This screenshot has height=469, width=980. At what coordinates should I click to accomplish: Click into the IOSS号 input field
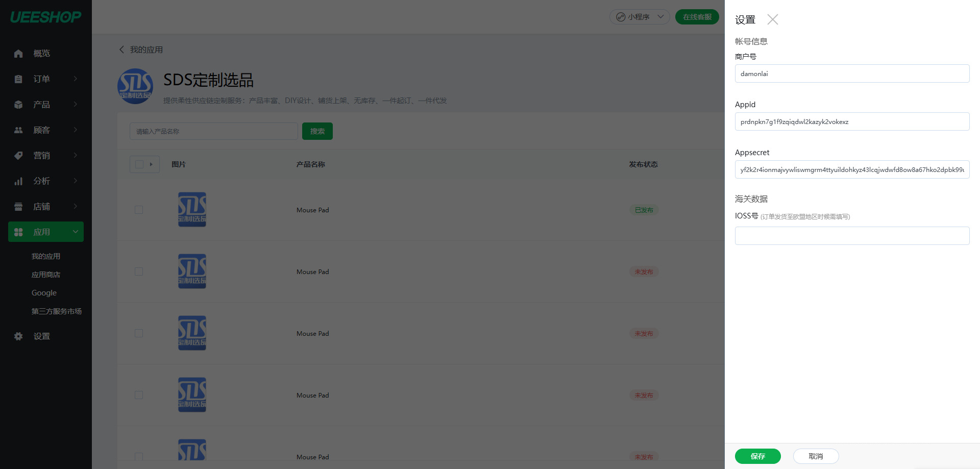[852, 236]
